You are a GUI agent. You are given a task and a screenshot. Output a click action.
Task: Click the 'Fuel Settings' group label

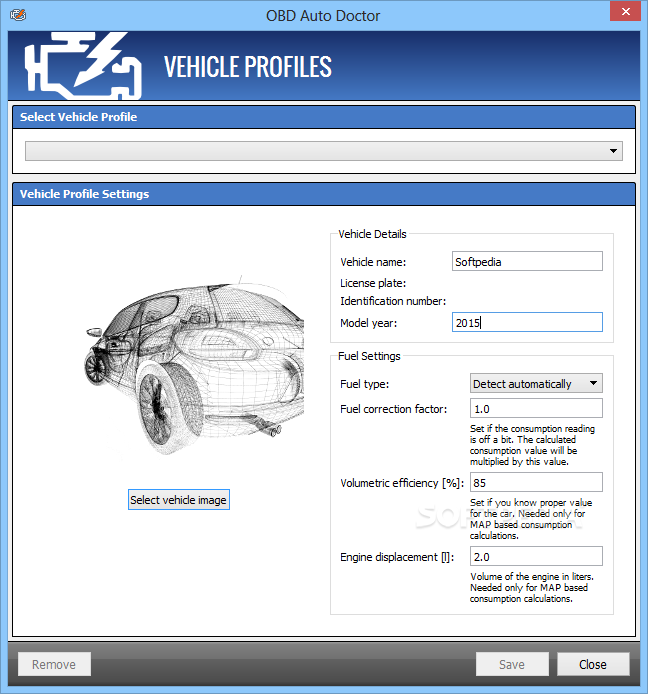[x=369, y=356]
